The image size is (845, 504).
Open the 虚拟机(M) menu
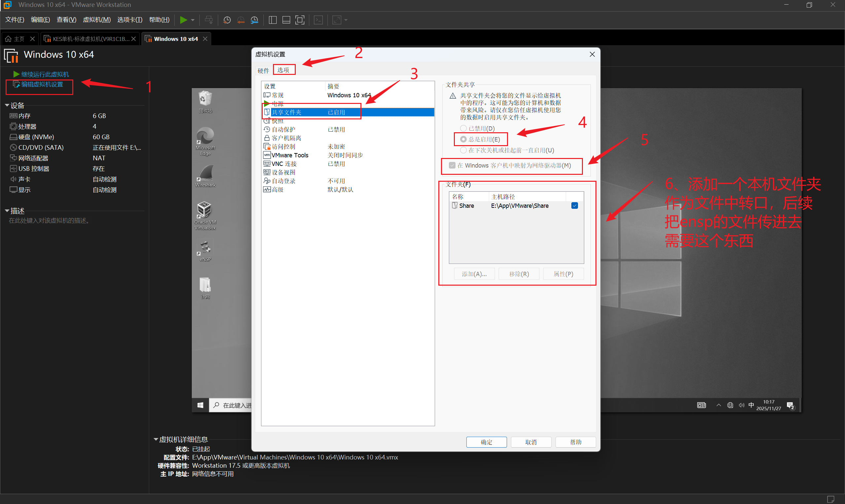point(96,20)
